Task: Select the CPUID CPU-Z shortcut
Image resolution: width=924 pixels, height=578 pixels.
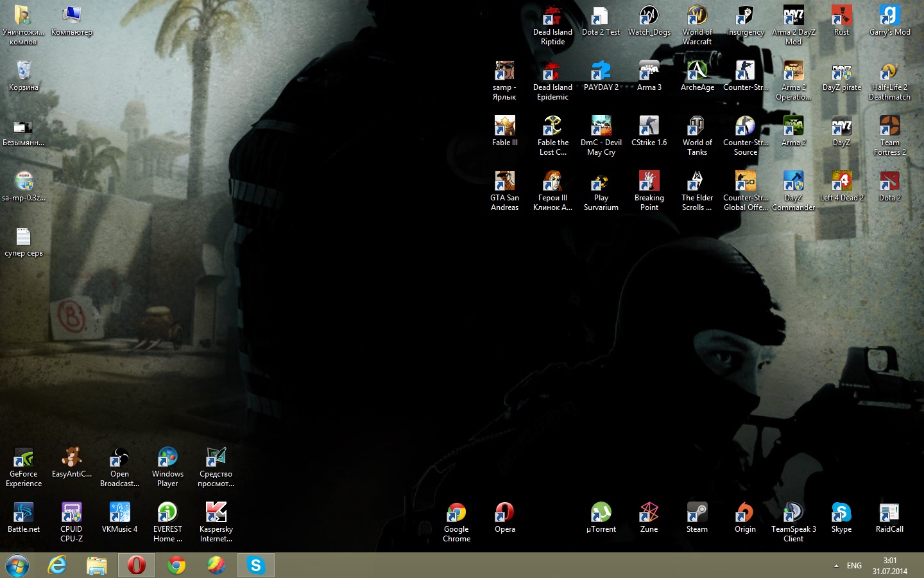Action: pyautogui.click(x=71, y=523)
